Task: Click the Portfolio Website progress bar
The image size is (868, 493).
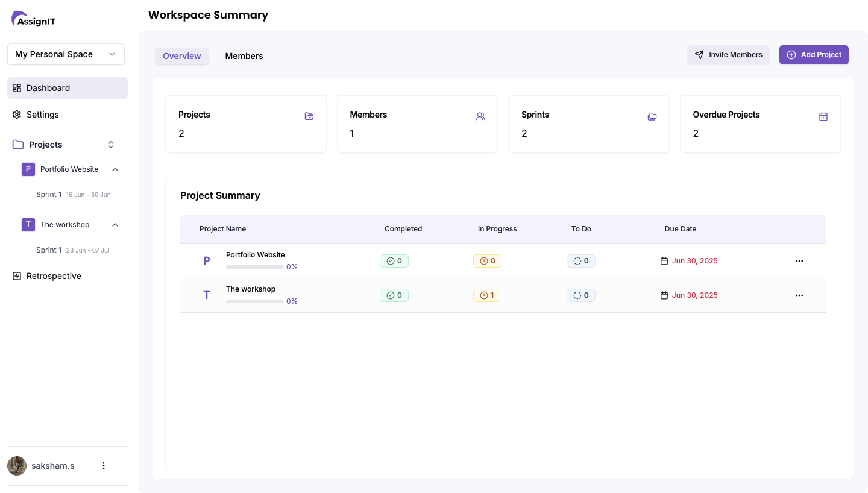Action: coord(254,267)
